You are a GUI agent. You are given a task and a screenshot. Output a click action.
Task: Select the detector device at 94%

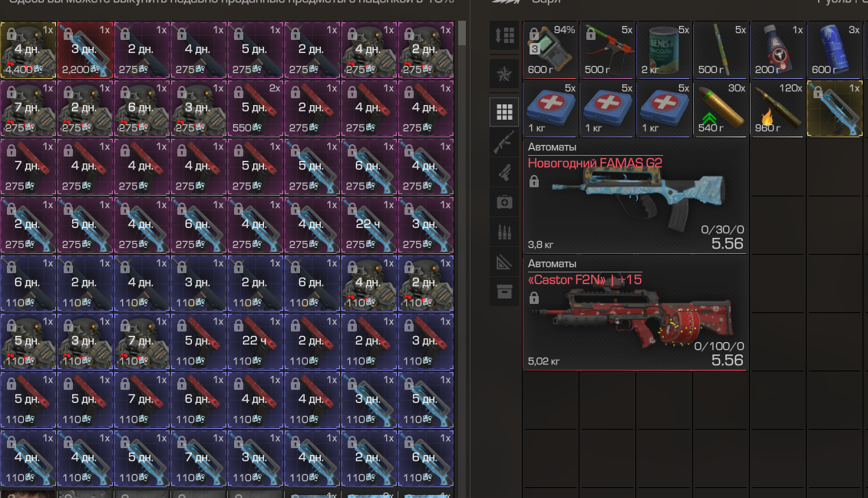coord(551,50)
